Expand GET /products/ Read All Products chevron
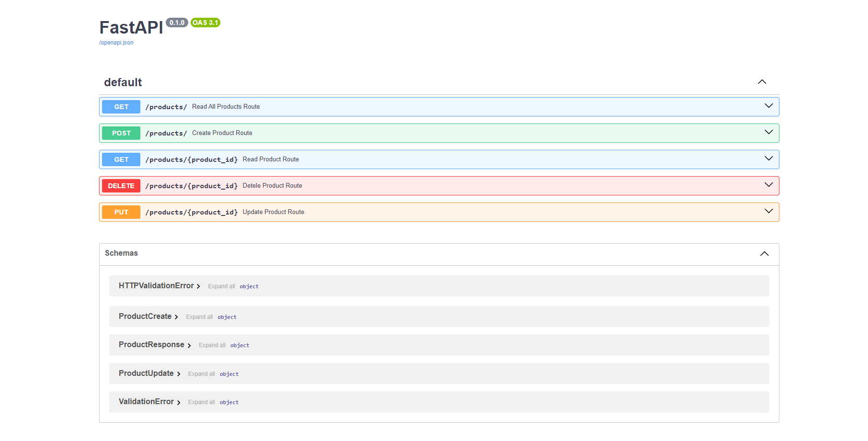 [x=769, y=106]
